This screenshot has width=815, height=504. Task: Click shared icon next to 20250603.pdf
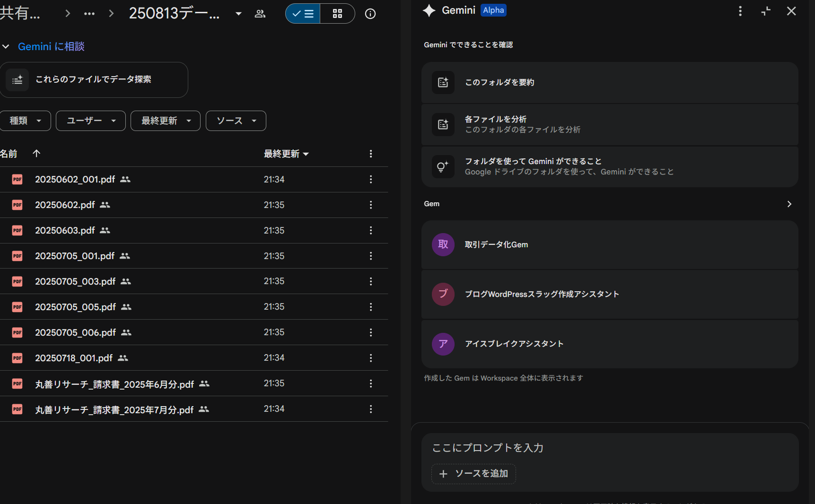point(105,230)
